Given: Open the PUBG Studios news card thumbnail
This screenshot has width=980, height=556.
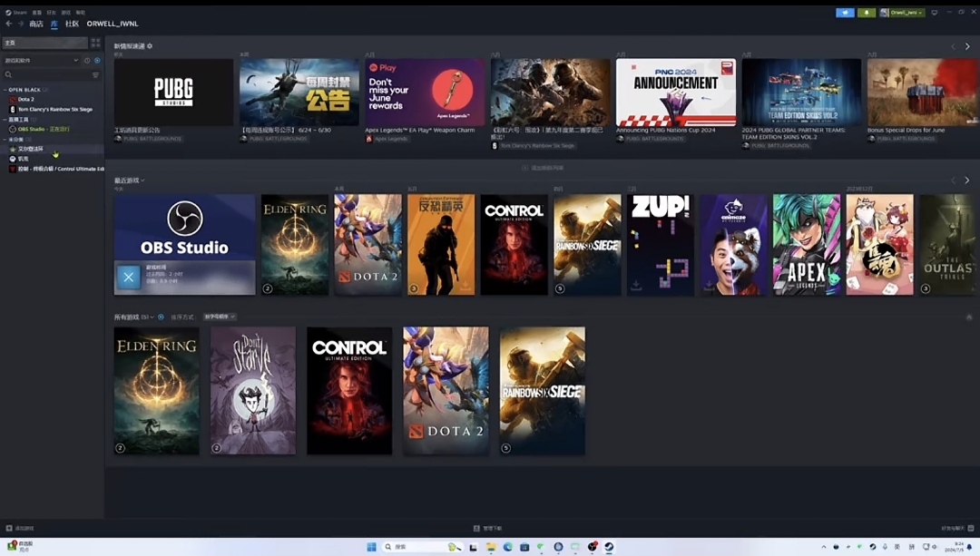Looking at the screenshot, I should click(173, 93).
